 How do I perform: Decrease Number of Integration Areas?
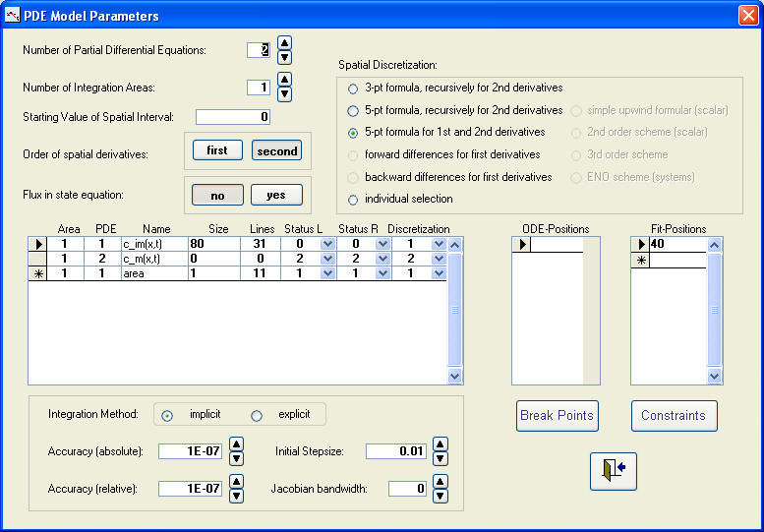click(284, 94)
